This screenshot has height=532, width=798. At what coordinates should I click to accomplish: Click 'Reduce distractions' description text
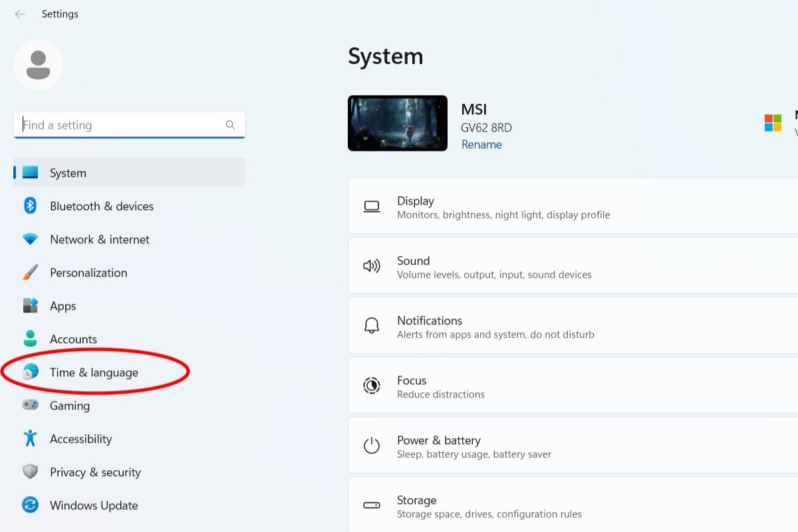441,394
